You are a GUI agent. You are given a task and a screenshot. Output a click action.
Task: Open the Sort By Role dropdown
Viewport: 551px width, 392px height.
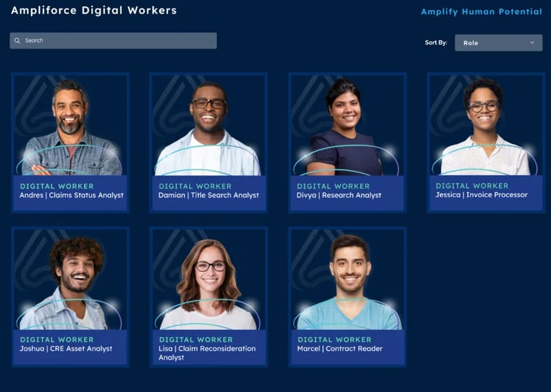498,43
